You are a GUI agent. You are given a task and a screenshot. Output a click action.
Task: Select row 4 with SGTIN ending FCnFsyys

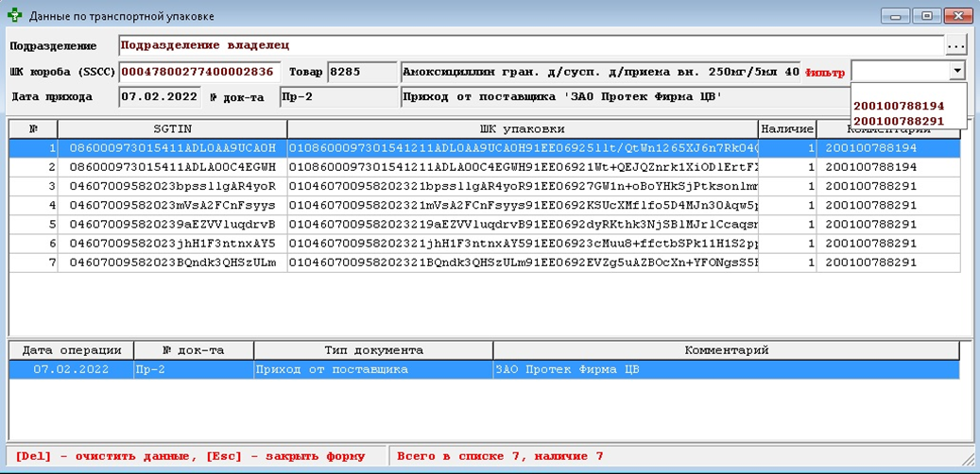[172, 205]
